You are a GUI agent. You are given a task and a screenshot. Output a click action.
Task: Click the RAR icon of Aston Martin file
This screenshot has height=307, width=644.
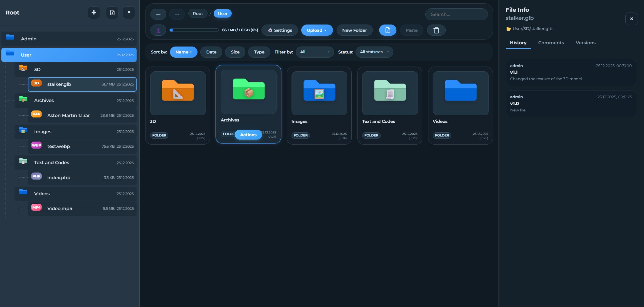pyautogui.click(x=36, y=114)
